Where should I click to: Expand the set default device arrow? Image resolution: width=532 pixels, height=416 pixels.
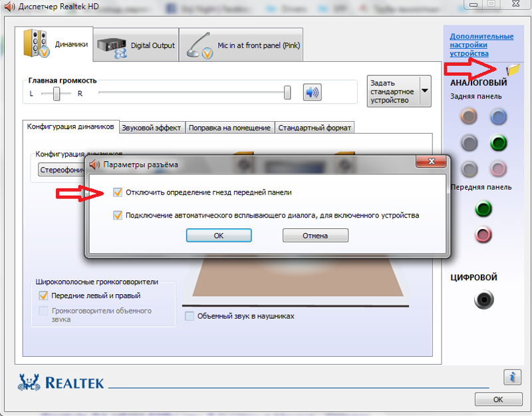(x=425, y=91)
